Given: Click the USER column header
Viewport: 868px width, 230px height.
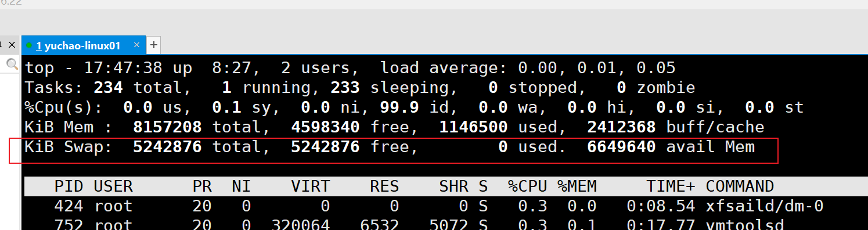Looking at the screenshot, I should [x=113, y=186].
